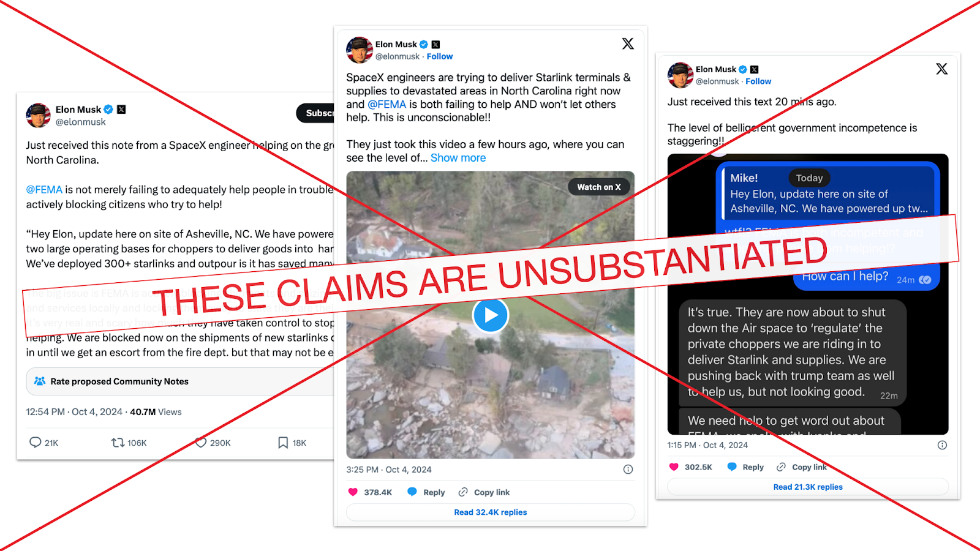Open Read 21.3K replies
The height and width of the screenshot is (551, 980).
pos(808,487)
